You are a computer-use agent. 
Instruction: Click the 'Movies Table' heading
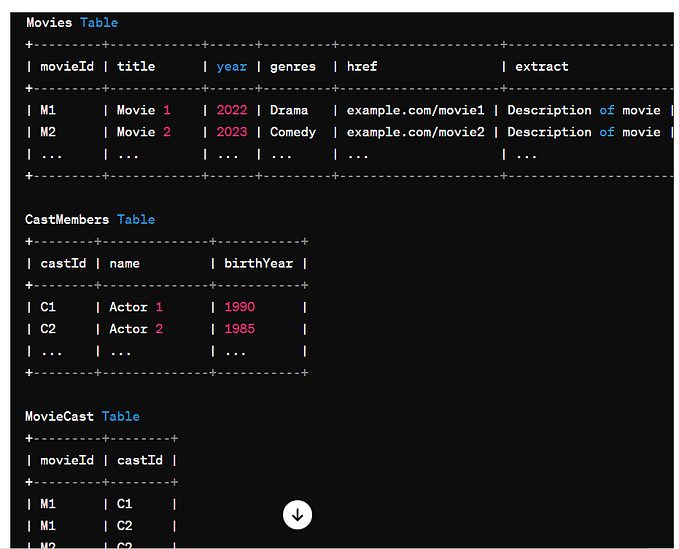tap(72, 23)
